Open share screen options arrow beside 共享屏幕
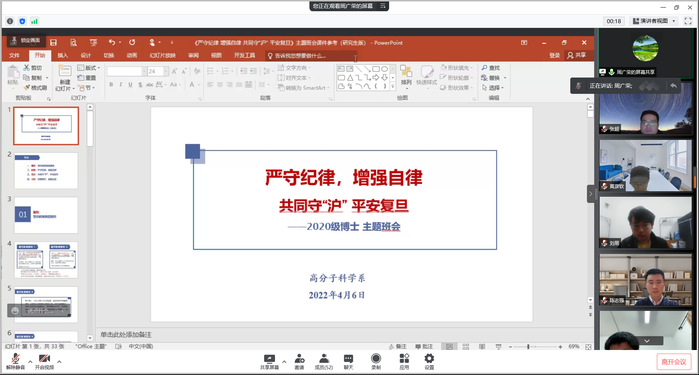This screenshot has height=375, width=699. [284, 362]
